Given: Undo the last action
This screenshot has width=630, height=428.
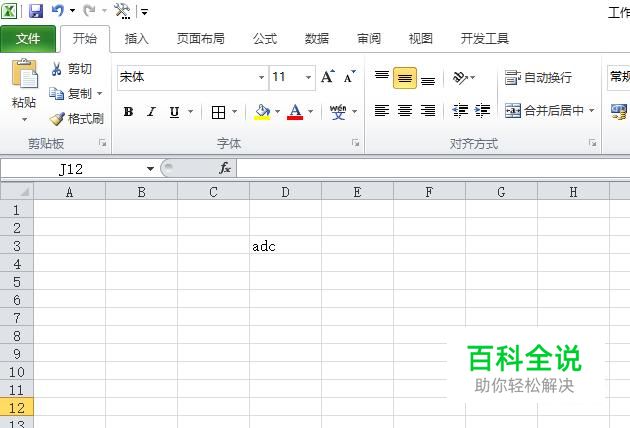Looking at the screenshot, I should tap(57, 10).
